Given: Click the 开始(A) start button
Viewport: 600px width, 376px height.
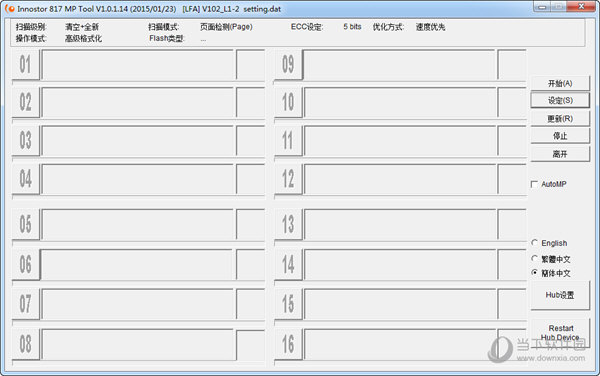Looking at the screenshot, I should pos(560,83).
